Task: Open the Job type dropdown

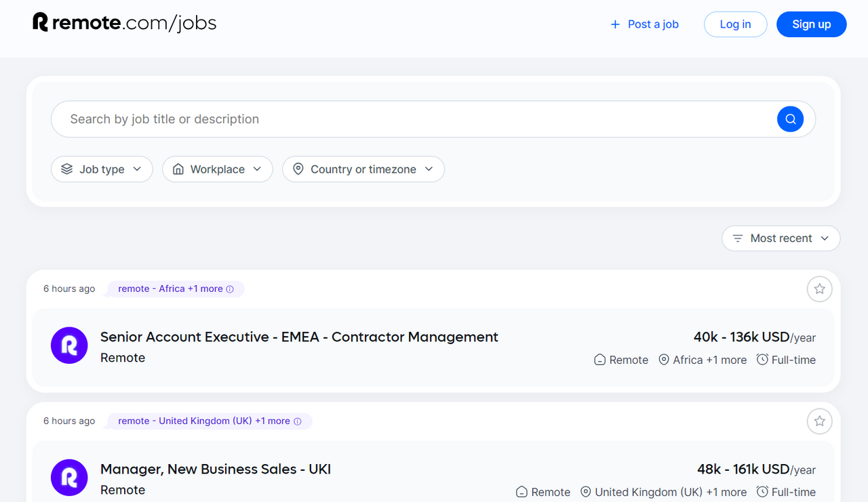Action: [102, 169]
